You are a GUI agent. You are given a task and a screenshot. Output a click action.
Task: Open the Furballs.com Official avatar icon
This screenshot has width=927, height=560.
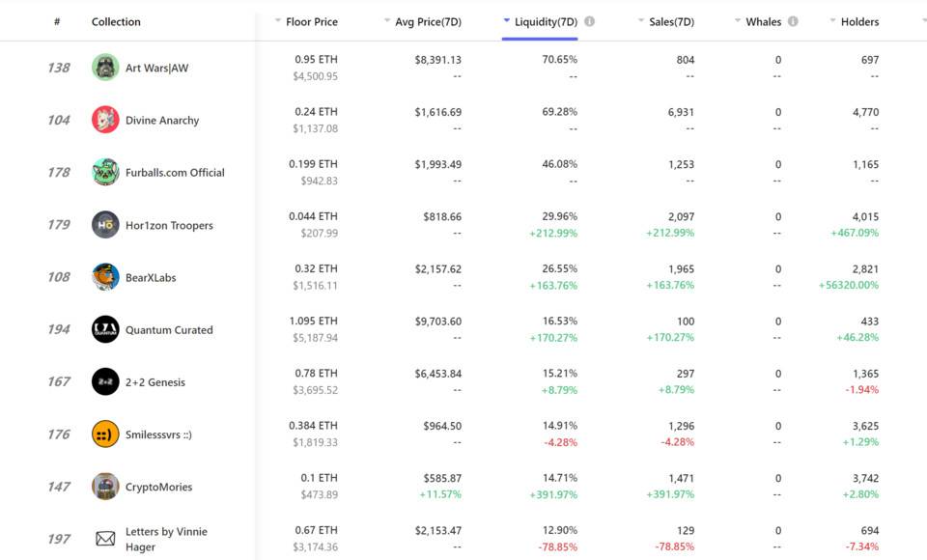click(x=105, y=172)
